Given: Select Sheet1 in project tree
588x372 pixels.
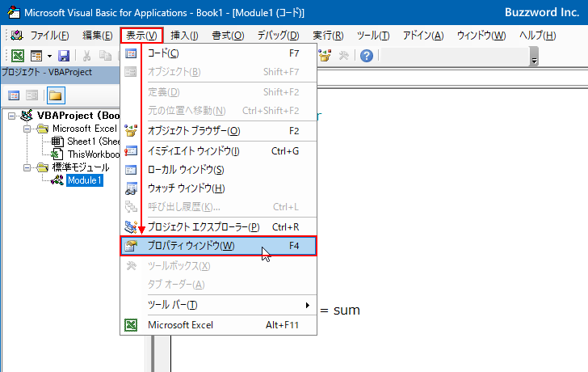Looking at the screenshot, I should [x=93, y=142].
